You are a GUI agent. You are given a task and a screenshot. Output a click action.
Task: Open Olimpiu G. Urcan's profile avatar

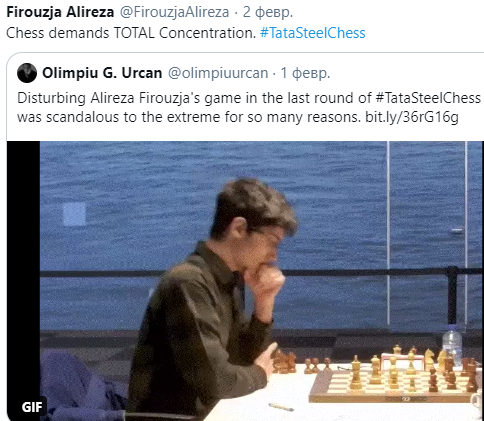point(27,73)
